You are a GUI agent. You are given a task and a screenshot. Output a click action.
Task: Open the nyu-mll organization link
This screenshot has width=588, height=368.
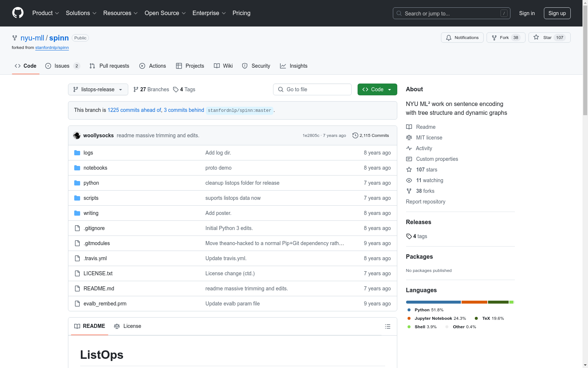32,38
